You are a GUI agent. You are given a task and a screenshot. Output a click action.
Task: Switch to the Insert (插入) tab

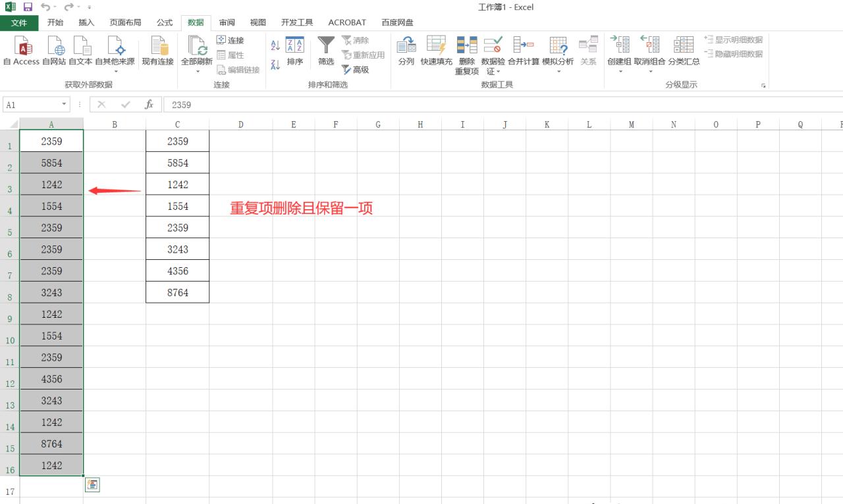[86, 22]
